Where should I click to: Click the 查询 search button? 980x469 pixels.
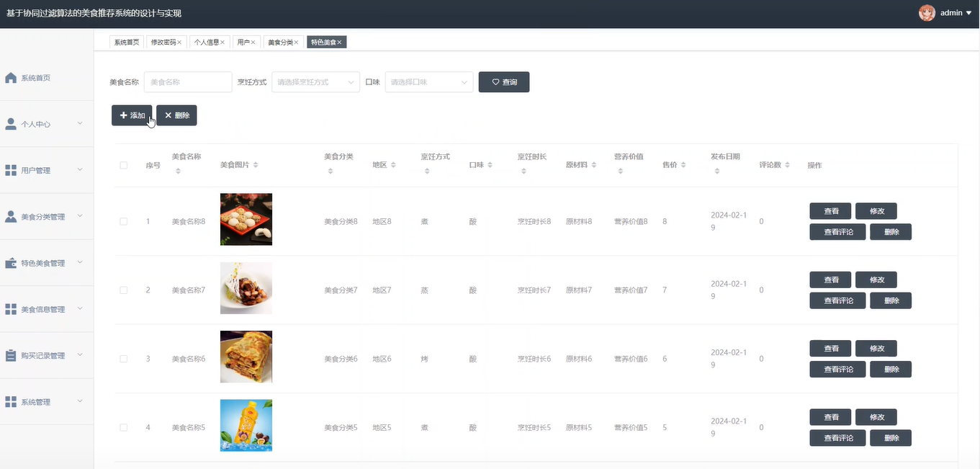tap(504, 82)
